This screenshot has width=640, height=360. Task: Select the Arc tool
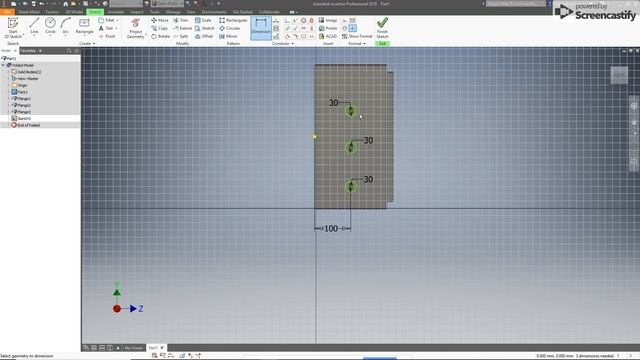click(x=65, y=26)
